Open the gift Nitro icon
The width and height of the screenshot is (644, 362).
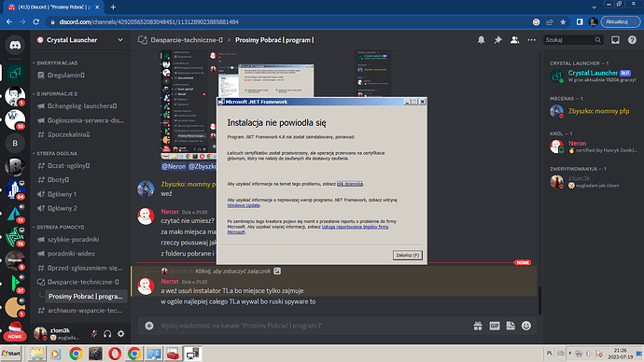click(478, 326)
